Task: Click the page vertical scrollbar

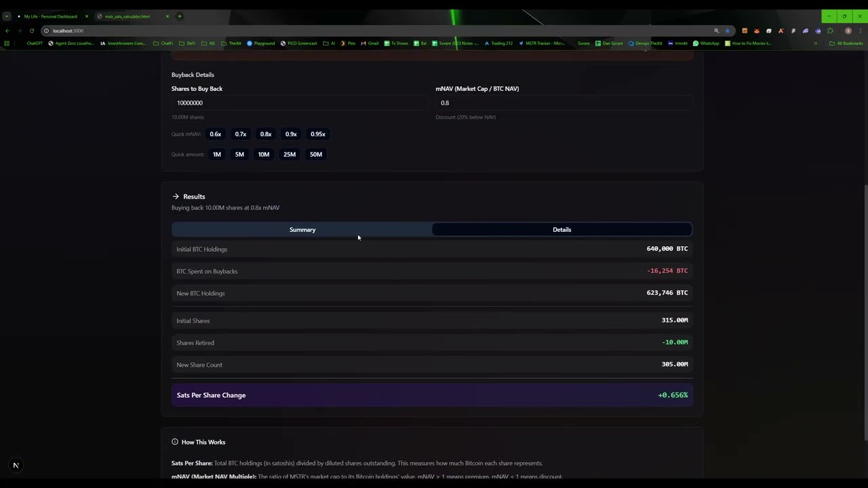Action: (x=865, y=314)
